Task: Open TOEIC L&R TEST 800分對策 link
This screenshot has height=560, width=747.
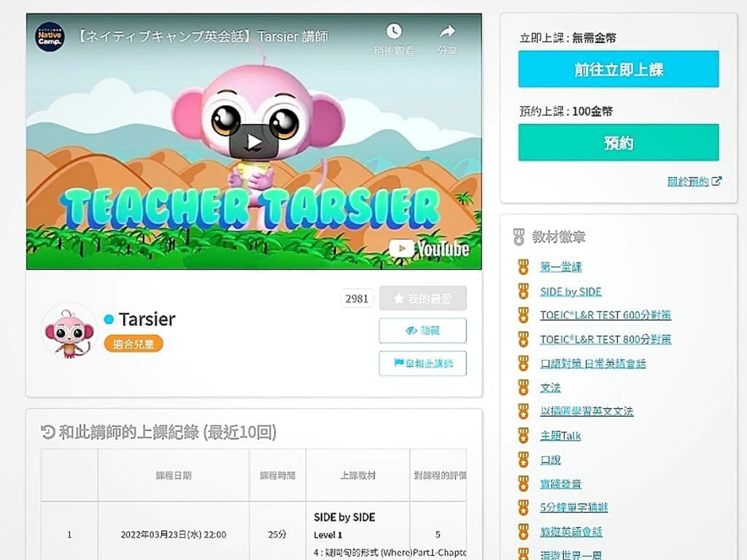Action: click(x=605, y=340)
